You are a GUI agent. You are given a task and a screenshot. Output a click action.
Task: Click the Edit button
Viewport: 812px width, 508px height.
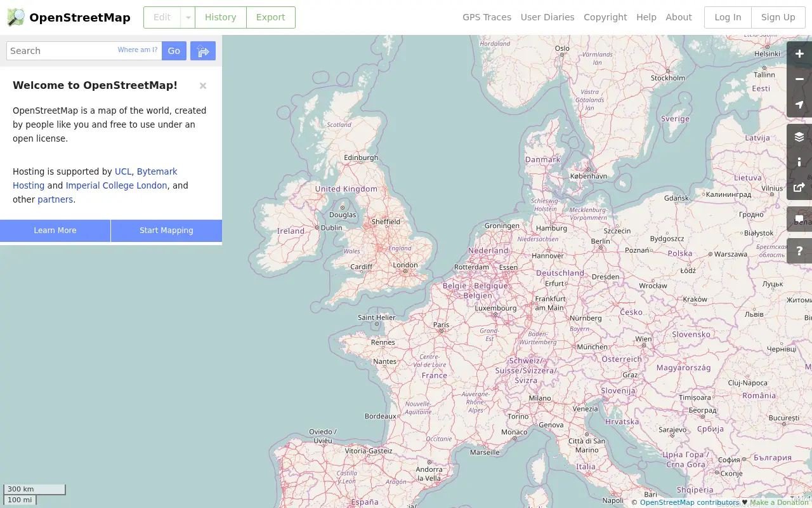point(162,17)
